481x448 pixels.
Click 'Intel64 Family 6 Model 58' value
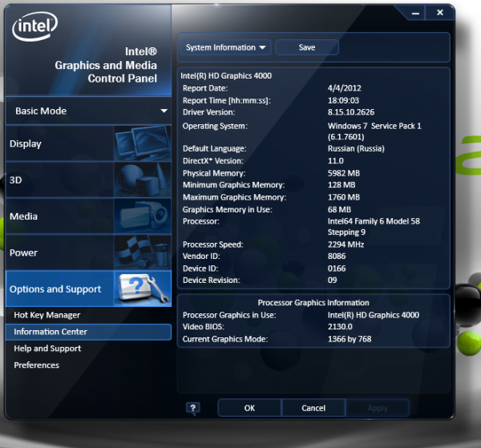coord(374,221)
